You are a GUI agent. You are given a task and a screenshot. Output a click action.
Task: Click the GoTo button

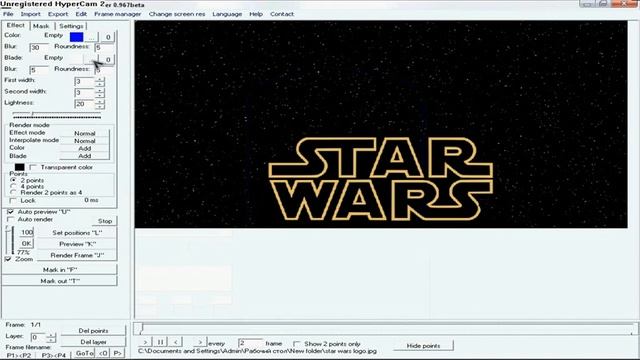point(84,353)
